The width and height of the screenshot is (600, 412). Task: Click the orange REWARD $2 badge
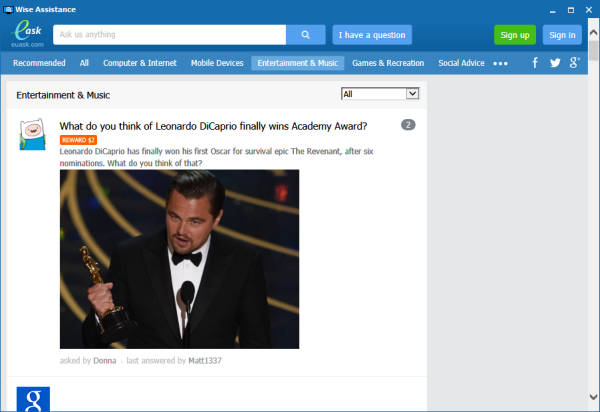click(x=77, y=140)
